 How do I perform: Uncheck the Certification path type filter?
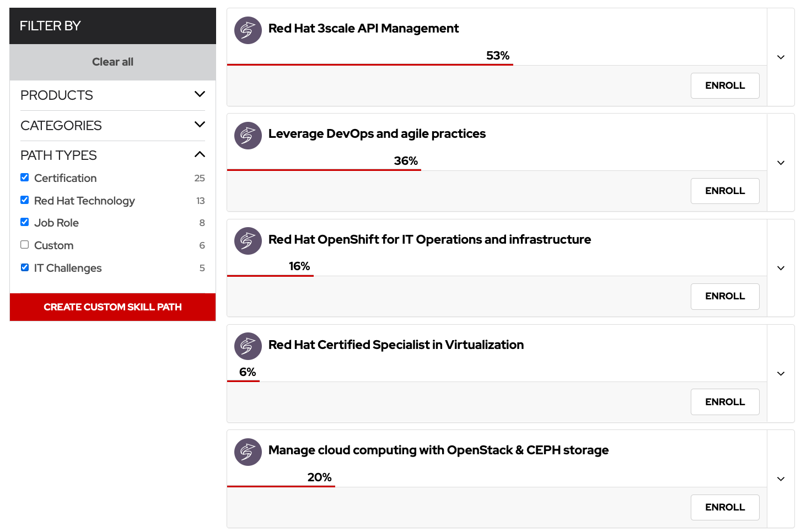click(24, 177)
